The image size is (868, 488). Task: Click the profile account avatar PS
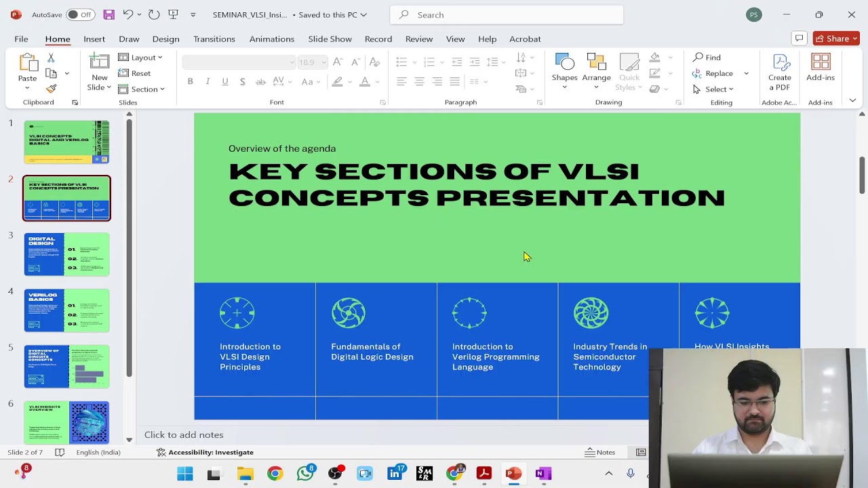[753, 14]
